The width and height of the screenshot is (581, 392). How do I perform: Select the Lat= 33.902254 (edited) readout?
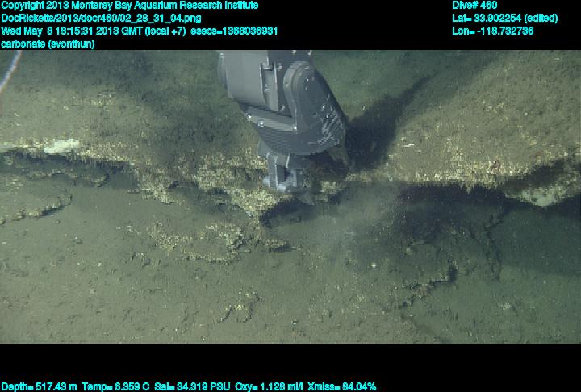tap(505, 18)
